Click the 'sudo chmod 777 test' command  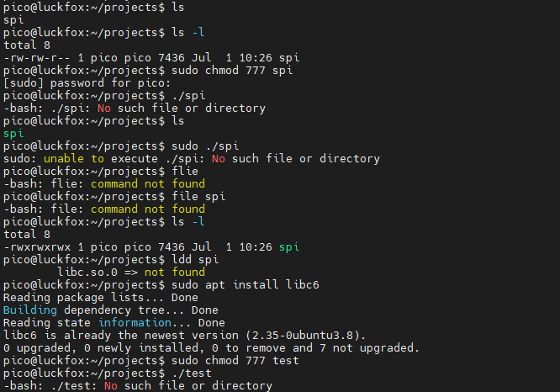tap(235, 361)
